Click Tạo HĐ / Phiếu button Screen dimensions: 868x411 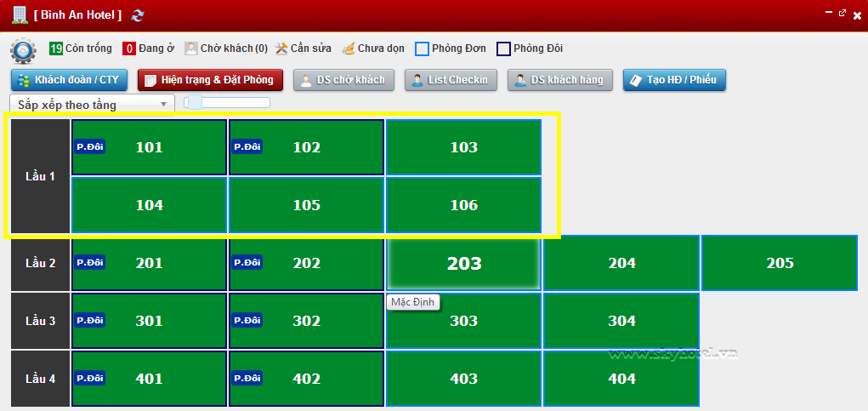673,80
